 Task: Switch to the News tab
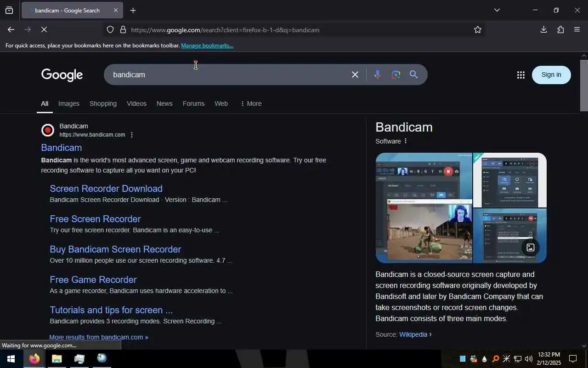pyautogui.click(x=164, y=103)
